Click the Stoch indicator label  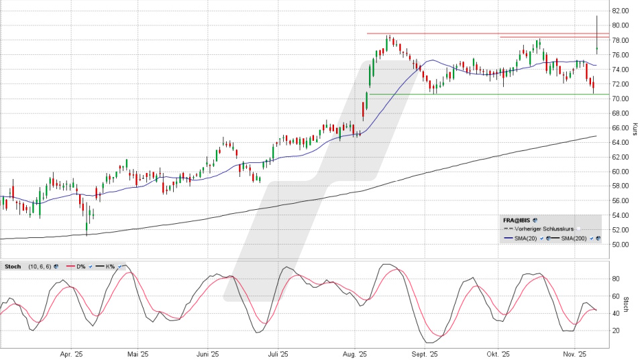coord(12,266)
